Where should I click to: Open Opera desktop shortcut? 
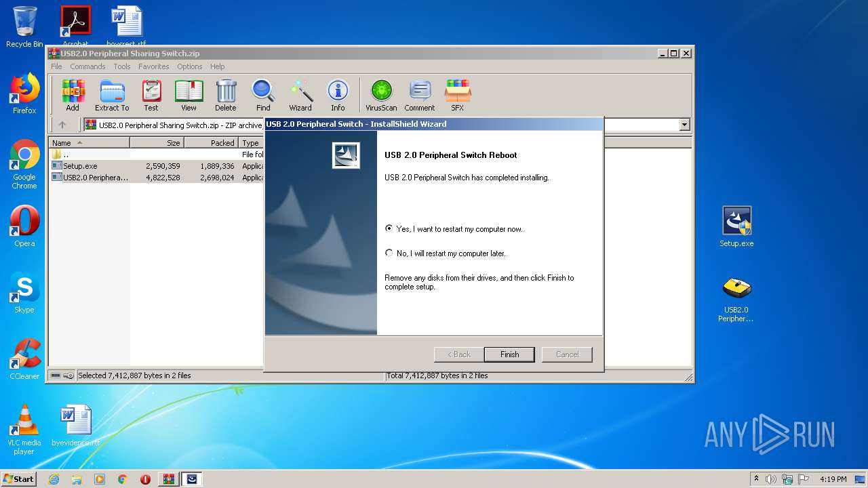24,226
